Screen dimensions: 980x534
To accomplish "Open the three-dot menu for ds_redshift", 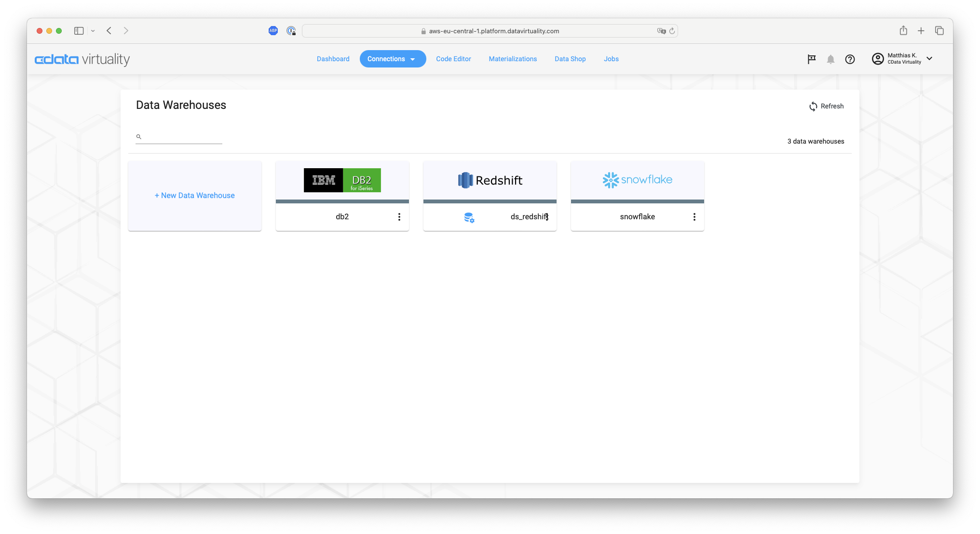I will click(547, 217).
